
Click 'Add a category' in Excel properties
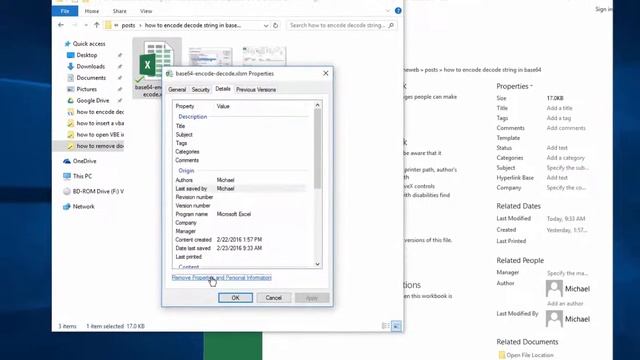[565, 158]
